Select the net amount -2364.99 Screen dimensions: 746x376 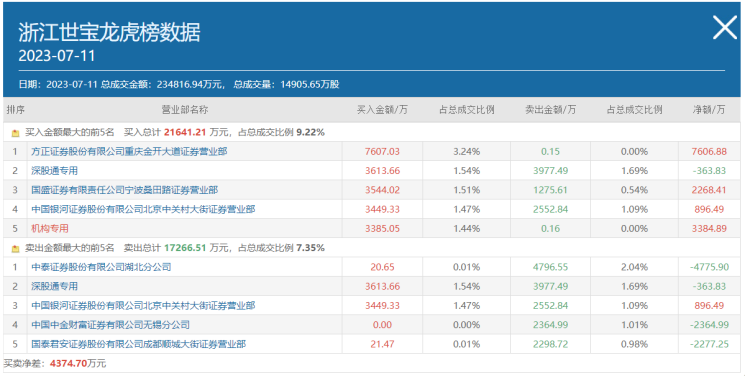coord(709,325)
